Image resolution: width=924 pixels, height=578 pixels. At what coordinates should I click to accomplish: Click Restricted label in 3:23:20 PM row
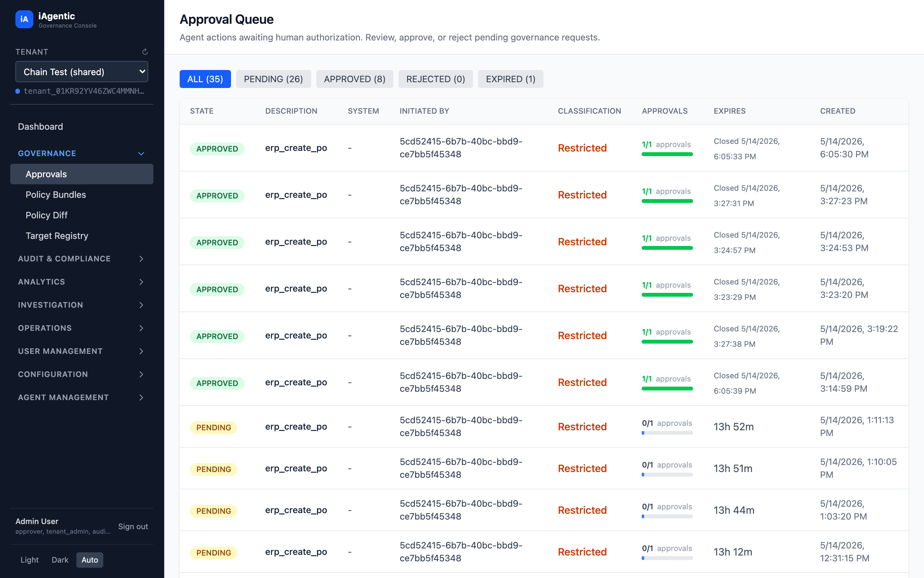coord(582,289)
